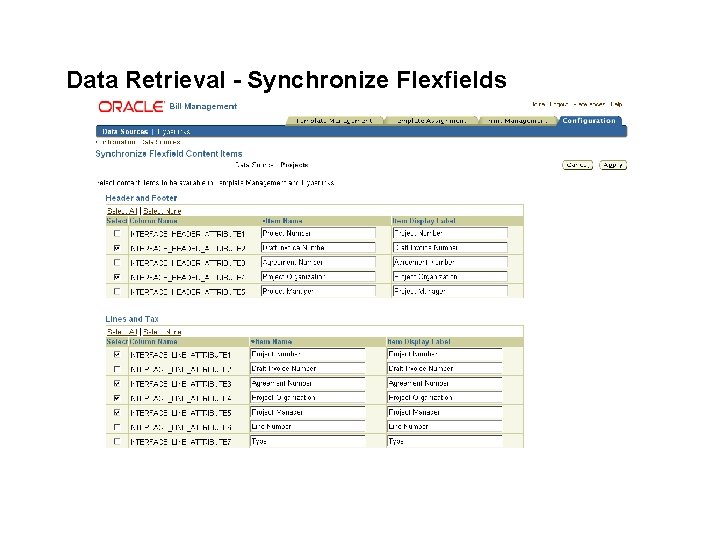Edit Item Name field for INTERFACE_LINE_ATTRIBUTE4
Screen dimensions: 720x540
(x=308, y=397)
